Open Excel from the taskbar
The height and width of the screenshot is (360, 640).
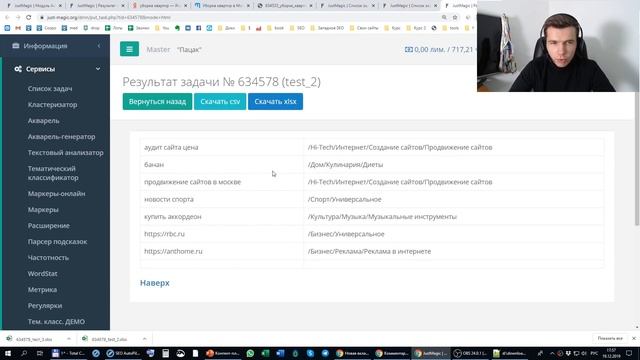coord(265,353)
